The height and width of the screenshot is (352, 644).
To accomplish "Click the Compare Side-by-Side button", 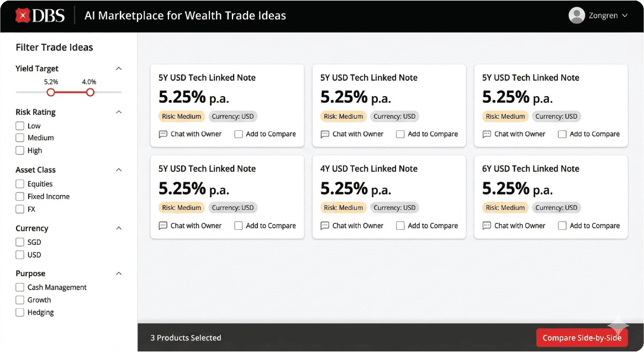I will click(x=582, y=338).
